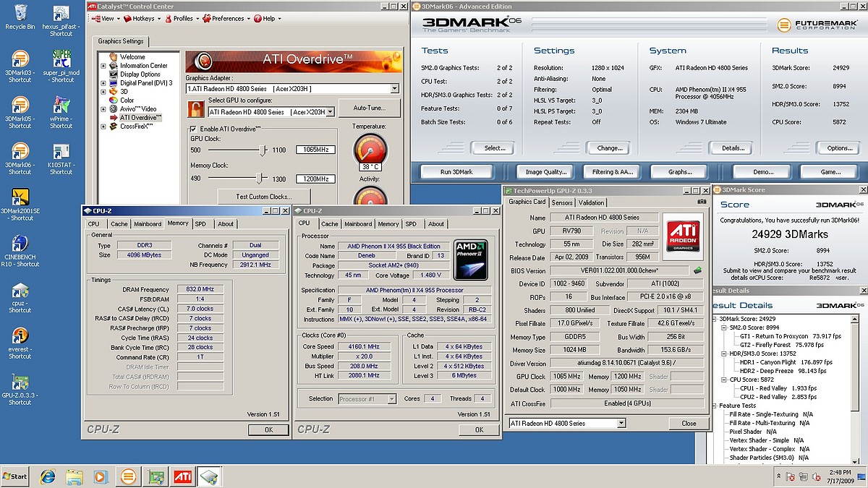
Task: Uncheck the Enable ATI Overdrive checkbox
Action: point(192,129)
